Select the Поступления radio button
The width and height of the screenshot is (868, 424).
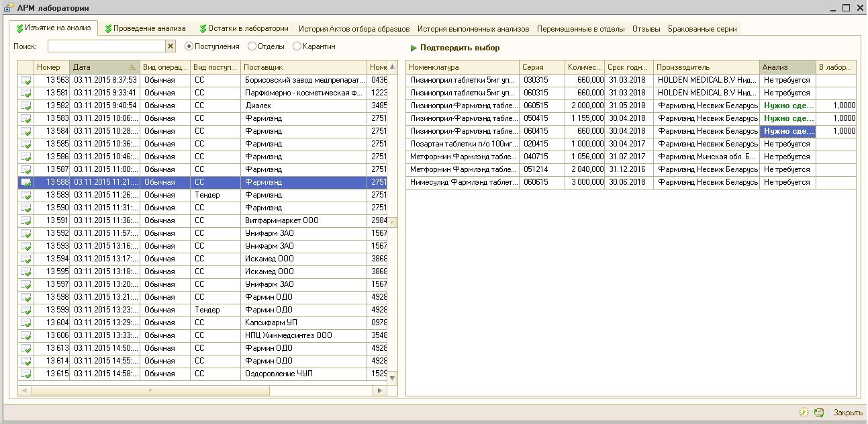(x=189, y=46)
